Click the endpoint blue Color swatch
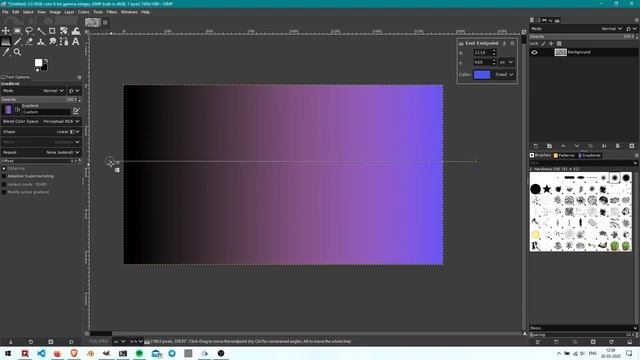 pyautogui.click(x=482, y=75)
